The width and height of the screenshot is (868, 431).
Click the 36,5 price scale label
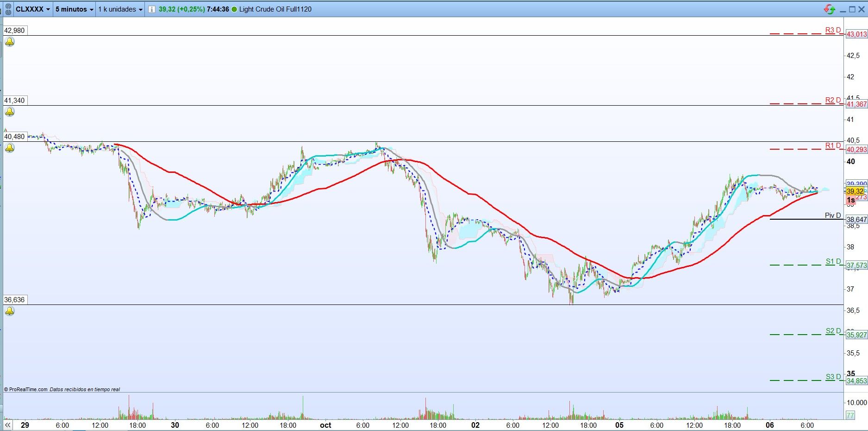853,311
